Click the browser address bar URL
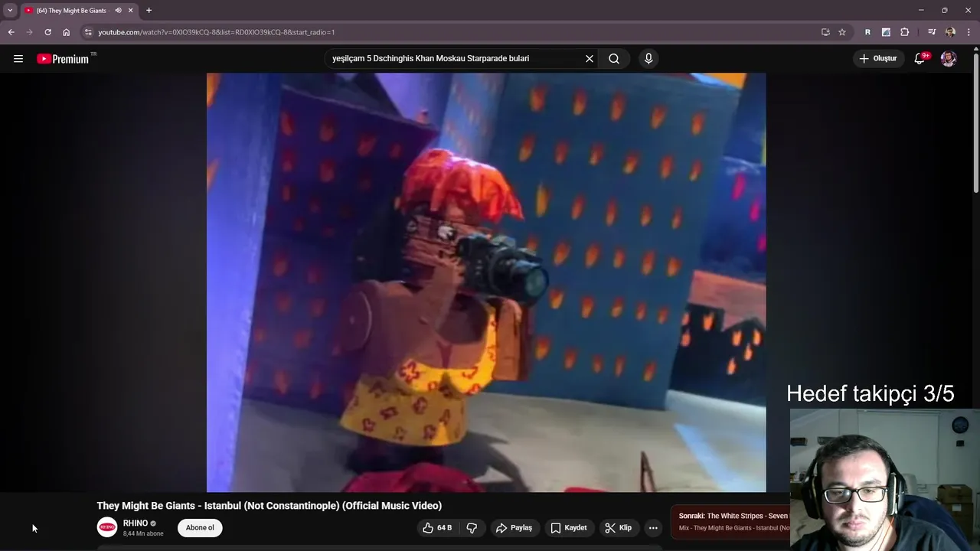This screenshot has width=980, height=551. click(217, 32)
